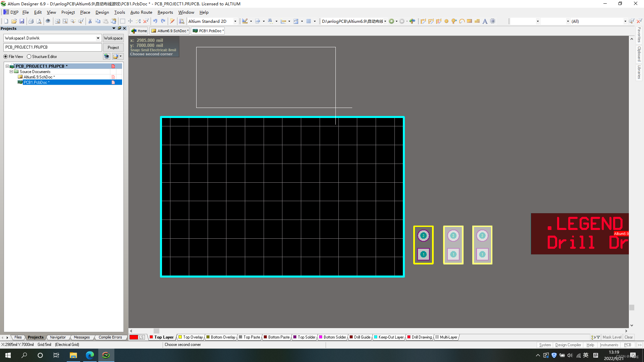Open the Altium Standard 2D view dropdown

[x=235, y=21]
